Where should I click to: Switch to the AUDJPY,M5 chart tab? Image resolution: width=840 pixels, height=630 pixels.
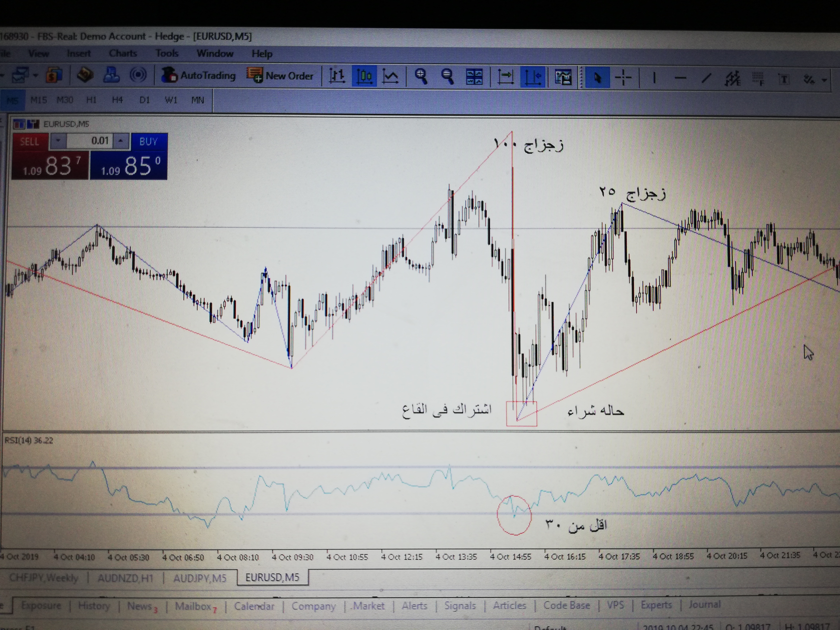(200, 578)
